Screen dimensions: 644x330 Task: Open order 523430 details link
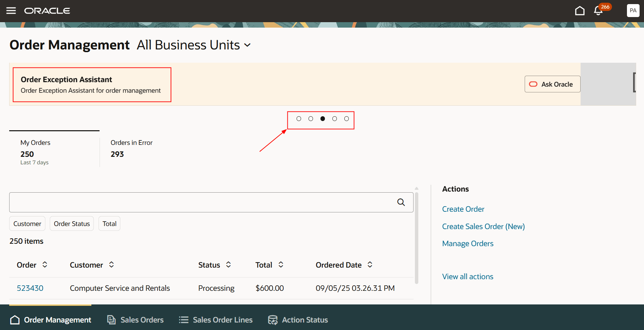[x=30, y=288]
